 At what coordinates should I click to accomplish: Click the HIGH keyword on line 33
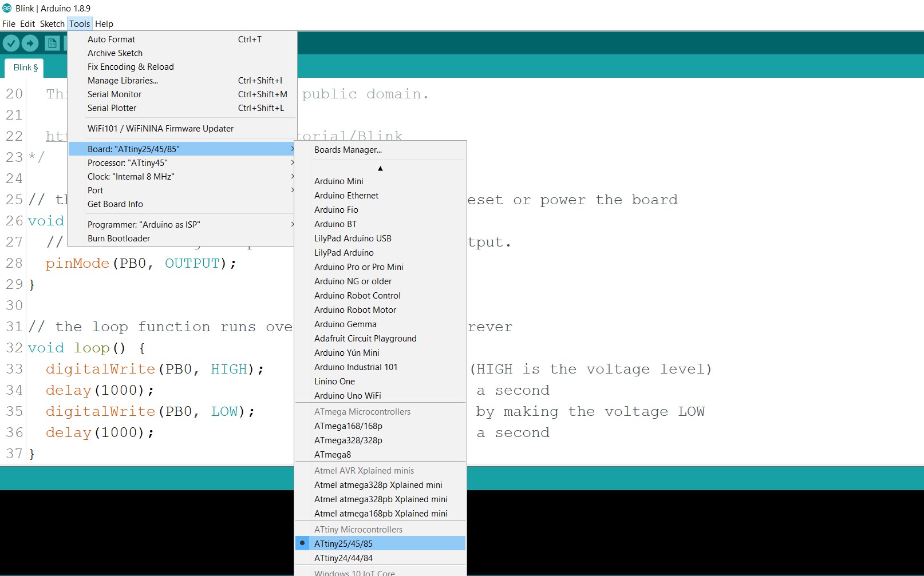229,370
